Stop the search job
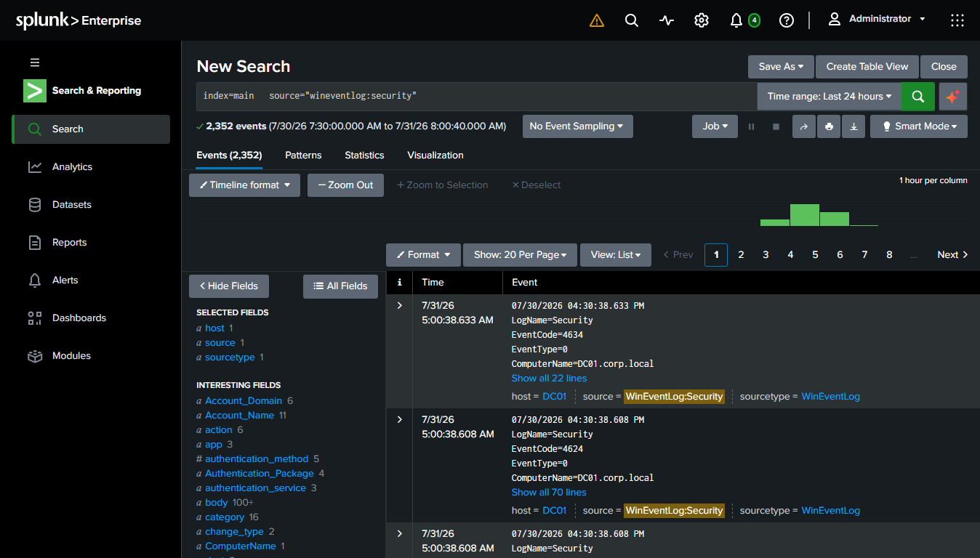Viewport: 980px width, 558px height. click(776, 126)
